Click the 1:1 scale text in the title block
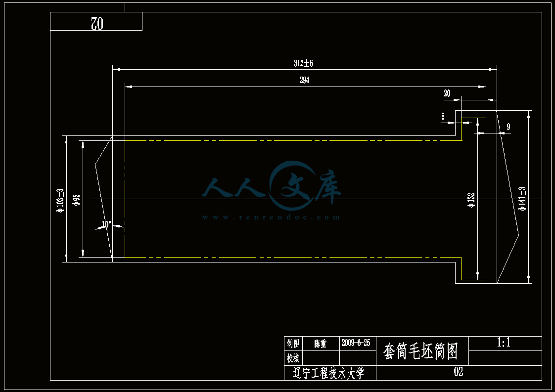This screenshot has height=392, width=555. click(504, 343)
